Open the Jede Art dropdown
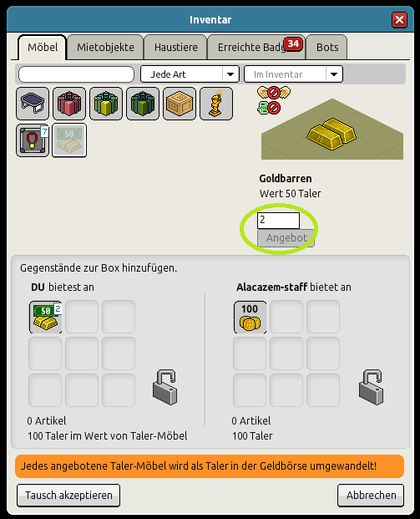The width and height of the screenshot is (420, 519). coord(190,74)
